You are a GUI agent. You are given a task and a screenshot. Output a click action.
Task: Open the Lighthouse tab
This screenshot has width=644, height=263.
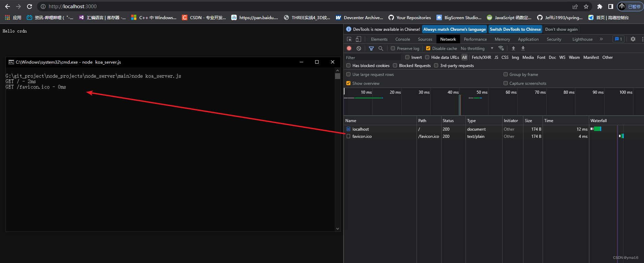582,39
